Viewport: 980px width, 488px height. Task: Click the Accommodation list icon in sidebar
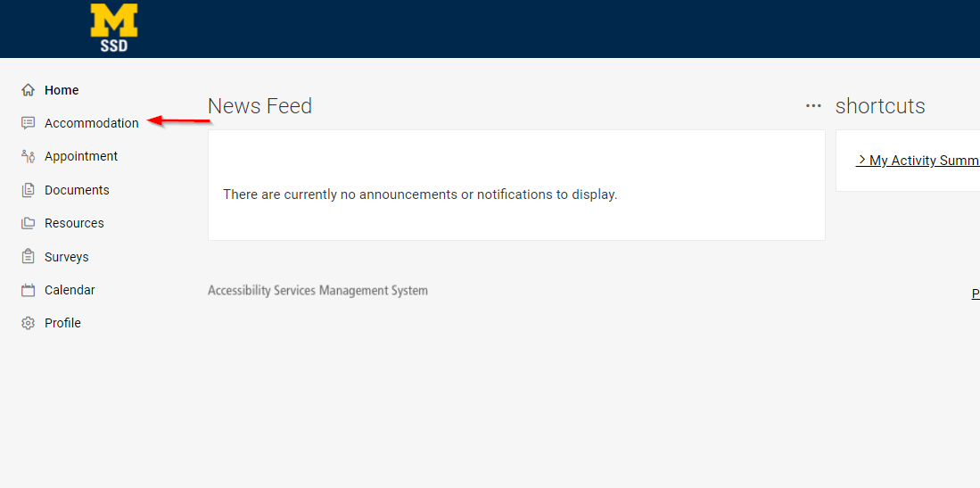[29, 123]
